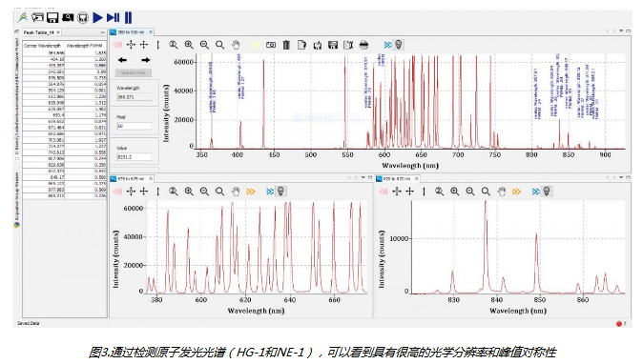Click the printer icon in top graph toolbar
The height and width of the screenshot is (364, 643).
[363, 45]
